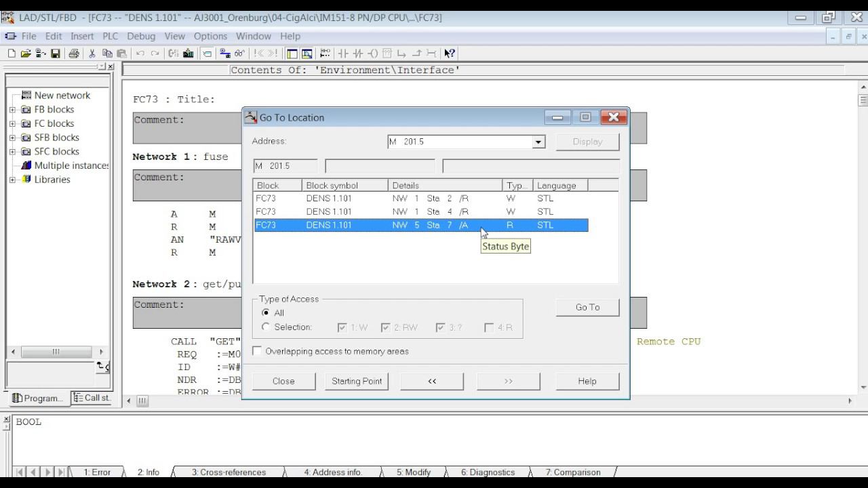Switch to the 1: Error tab
868x488 pixels.
tap(97, 472)
